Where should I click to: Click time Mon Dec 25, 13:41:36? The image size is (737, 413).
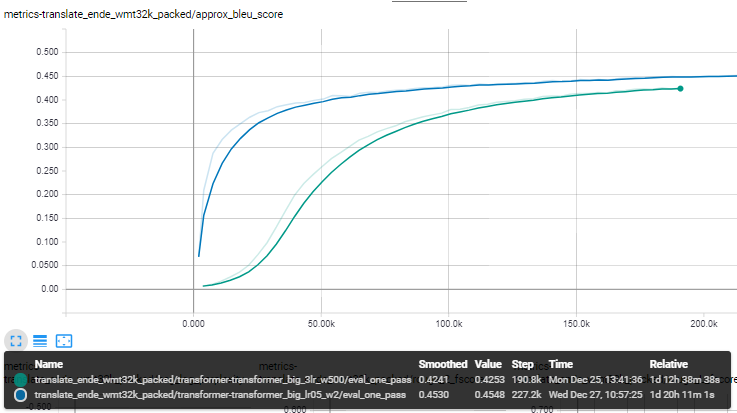coord(596,380)
